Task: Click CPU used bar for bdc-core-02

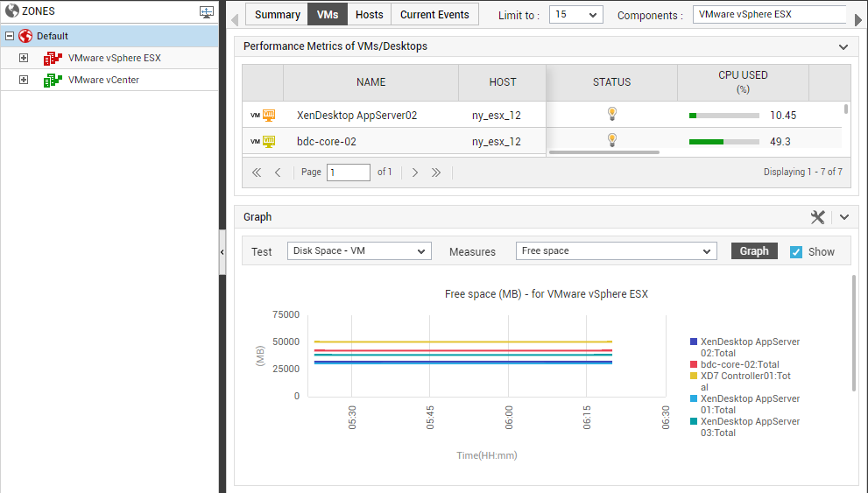Action: 724,142
